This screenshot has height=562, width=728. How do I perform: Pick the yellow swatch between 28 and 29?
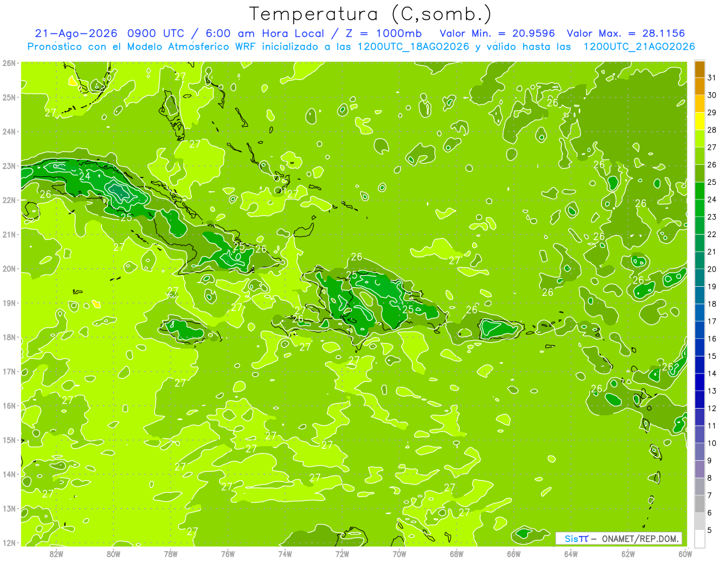699,121
